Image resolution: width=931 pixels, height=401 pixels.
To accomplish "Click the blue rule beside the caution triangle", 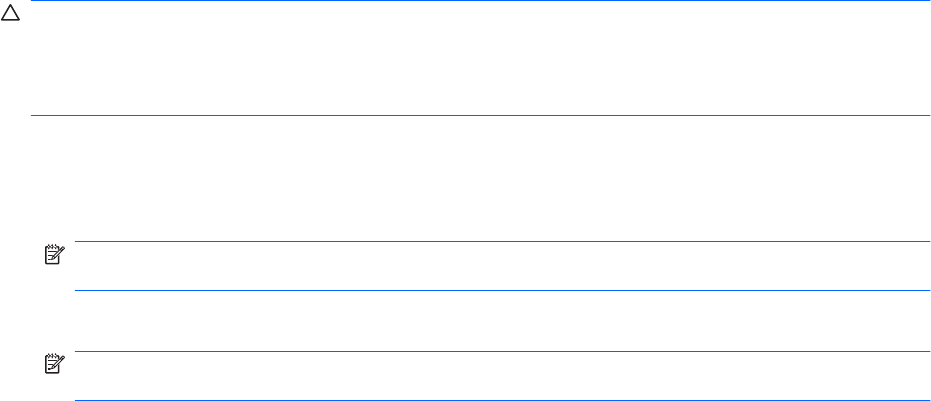I will tap(480, 2).
